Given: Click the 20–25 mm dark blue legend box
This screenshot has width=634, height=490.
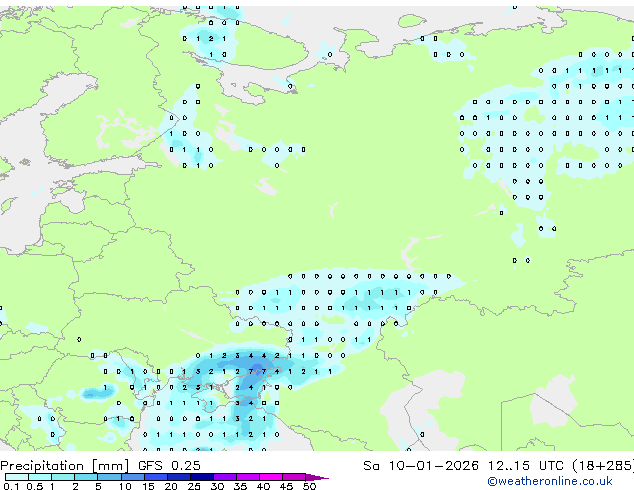Looking at the screenshot, I should [x=179, y=477].
